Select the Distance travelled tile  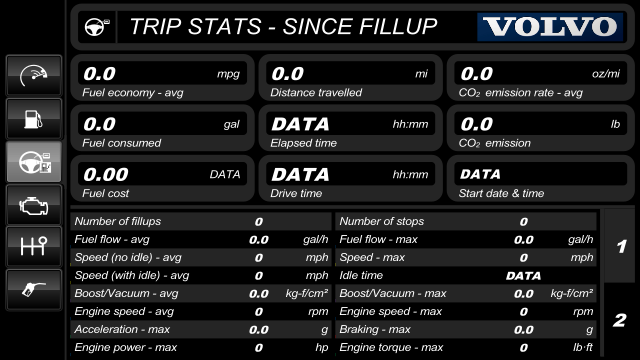(351, 78)
